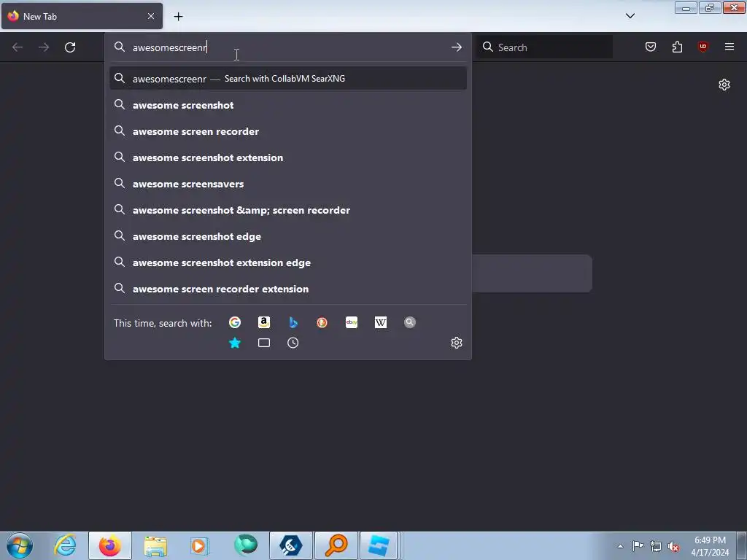This screenshot has height=560, width=747.
Task: Search this time with Bing
Action: [293, 322]
